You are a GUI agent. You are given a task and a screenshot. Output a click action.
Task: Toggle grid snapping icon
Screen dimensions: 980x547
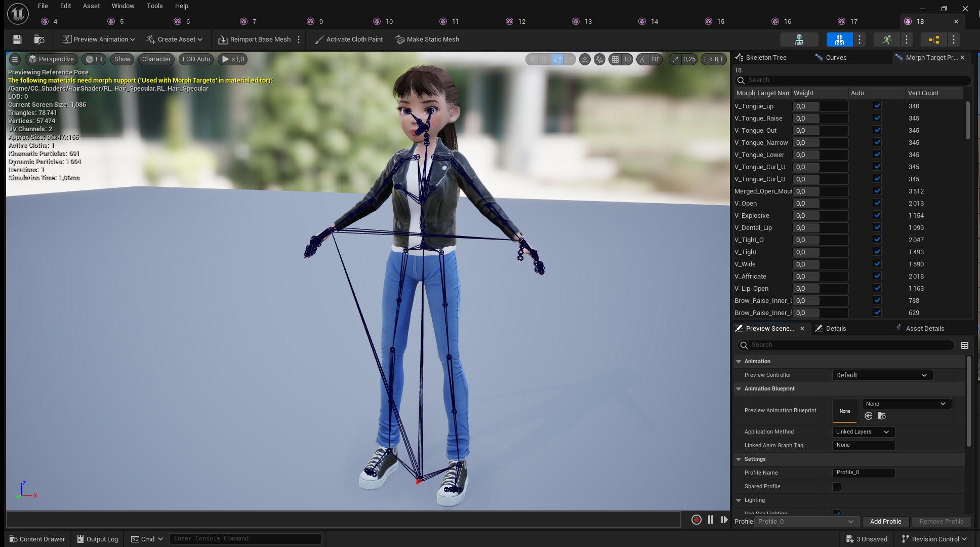pos(615,59)
